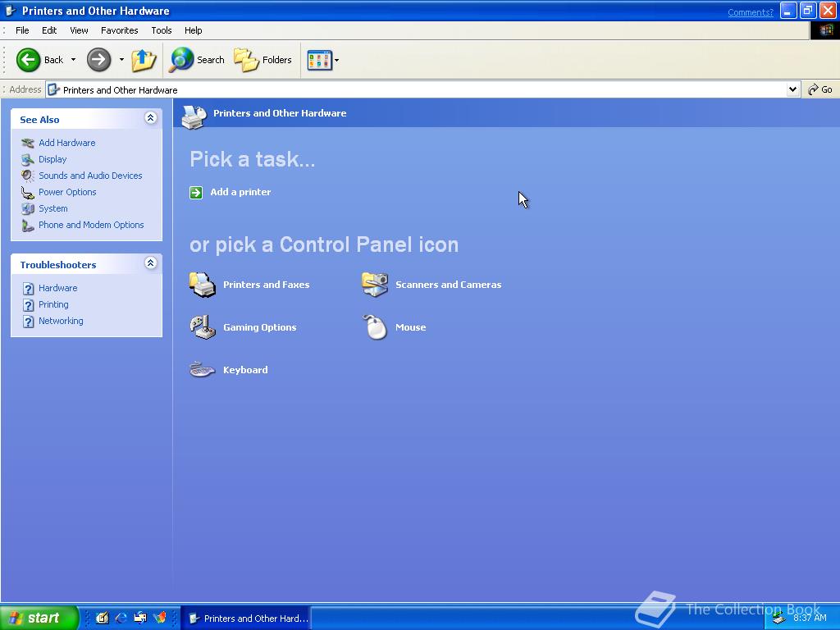This screenshot has height=630, width=840.
Task: Go up one level with folder icon
Action: (143, 59)
